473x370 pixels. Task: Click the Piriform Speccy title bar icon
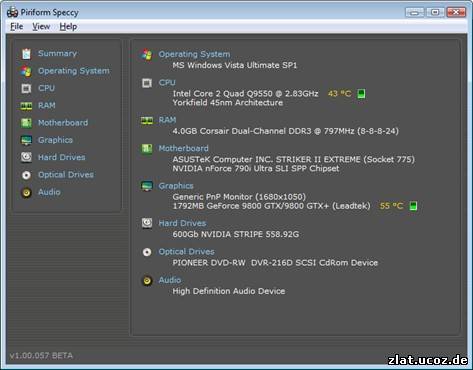coord(13,12)
